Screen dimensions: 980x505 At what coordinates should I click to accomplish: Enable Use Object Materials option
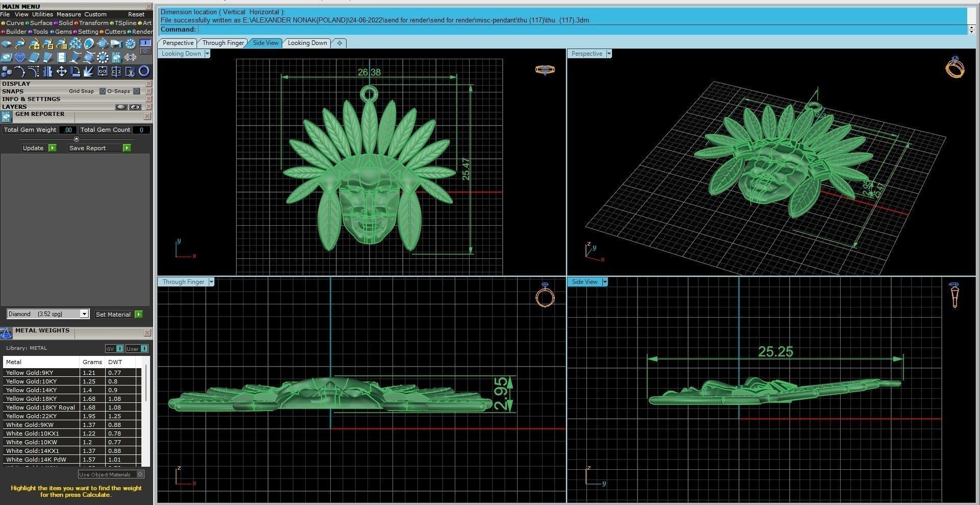[111, 474]
